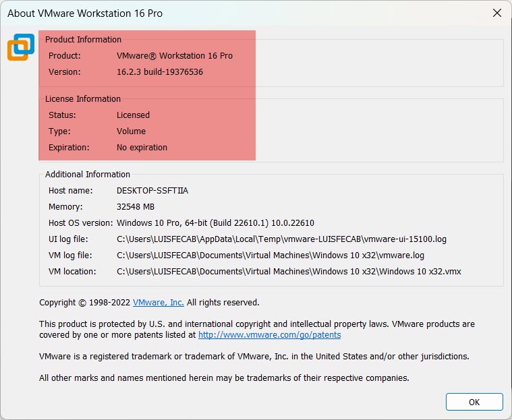Click the vmware.log VM log file path
Screen dimensions: 512x420
coord(271,256)
